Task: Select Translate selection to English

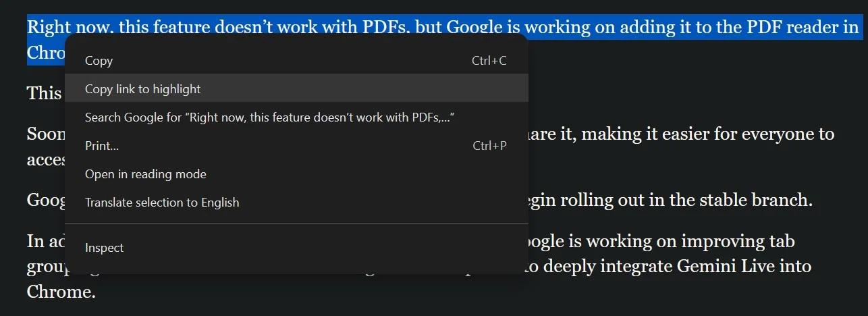Action: click(162, 203)
